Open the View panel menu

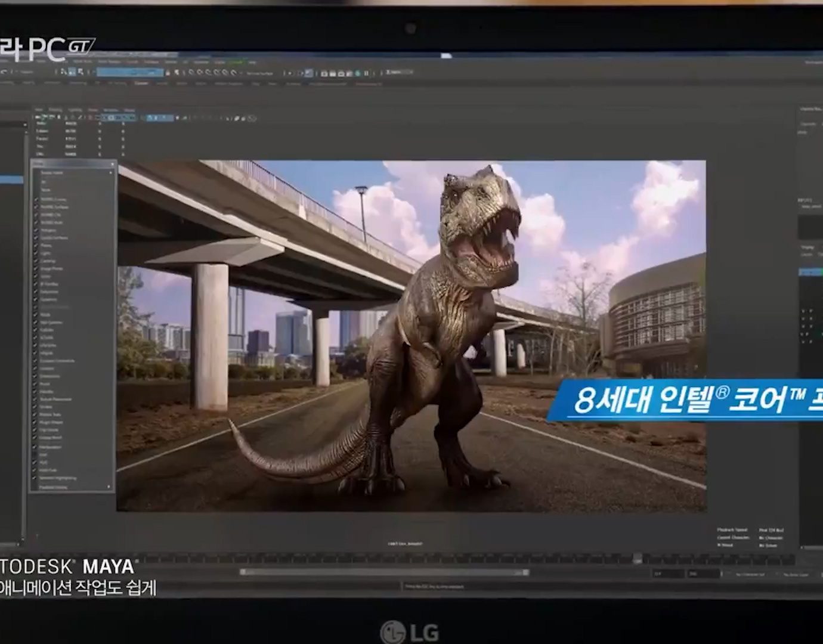tap(39, 110)
